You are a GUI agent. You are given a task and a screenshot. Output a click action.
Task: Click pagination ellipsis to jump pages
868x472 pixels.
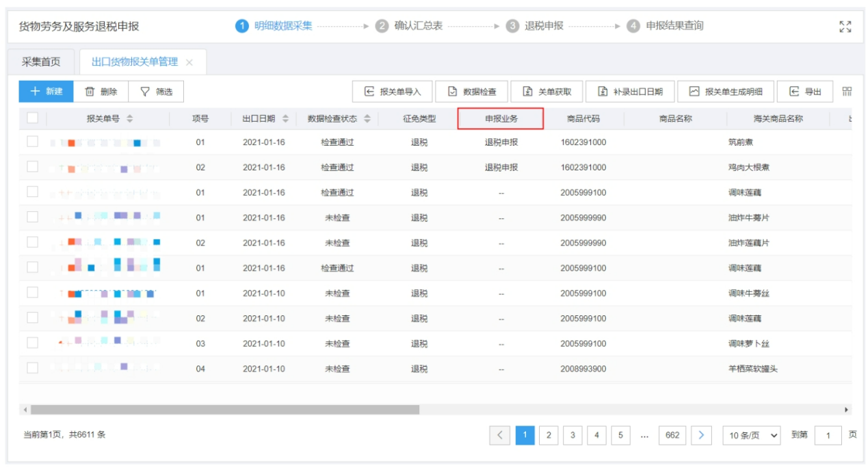tap(644, 436)
